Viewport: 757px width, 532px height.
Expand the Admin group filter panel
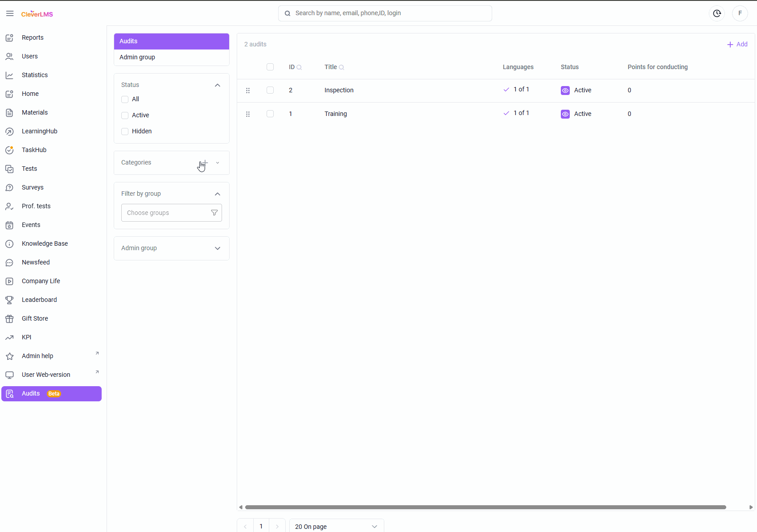pyautogui.click(x=218, y=248)
